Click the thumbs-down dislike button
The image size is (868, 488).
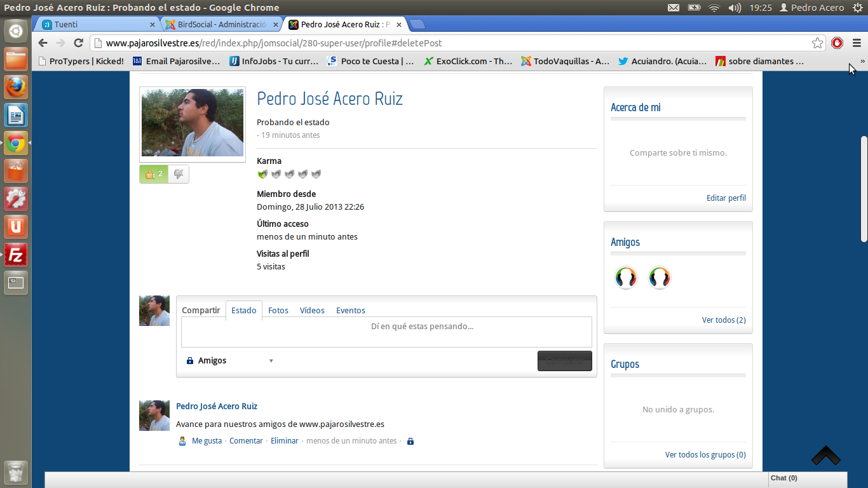point(179,174)
